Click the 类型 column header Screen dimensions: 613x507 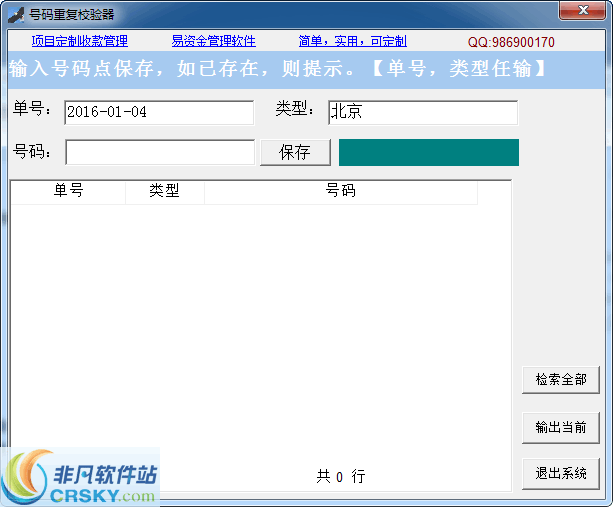coord(165,191)
